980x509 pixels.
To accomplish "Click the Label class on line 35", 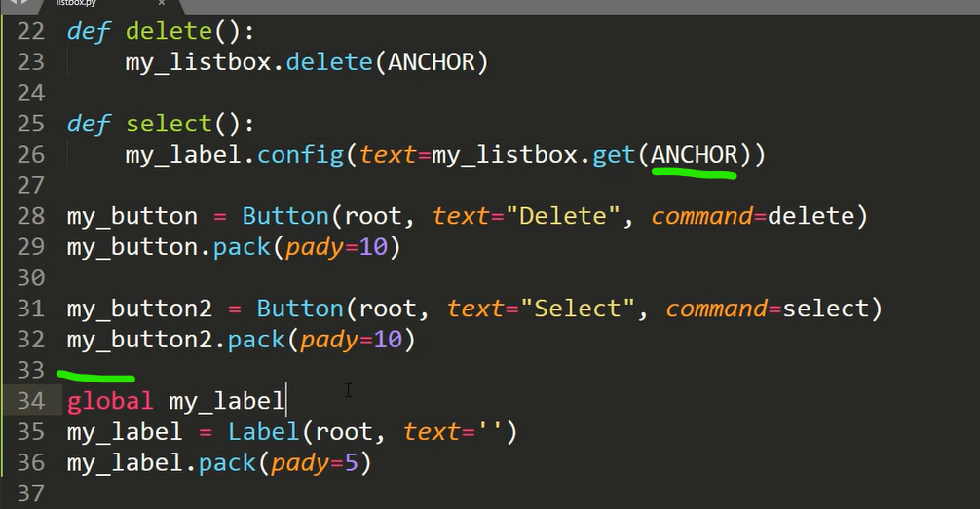I will click(x=264, y=431).
